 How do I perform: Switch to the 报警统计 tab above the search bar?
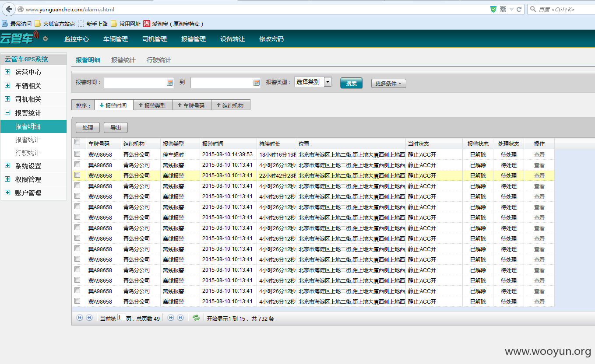coord(123,60)
